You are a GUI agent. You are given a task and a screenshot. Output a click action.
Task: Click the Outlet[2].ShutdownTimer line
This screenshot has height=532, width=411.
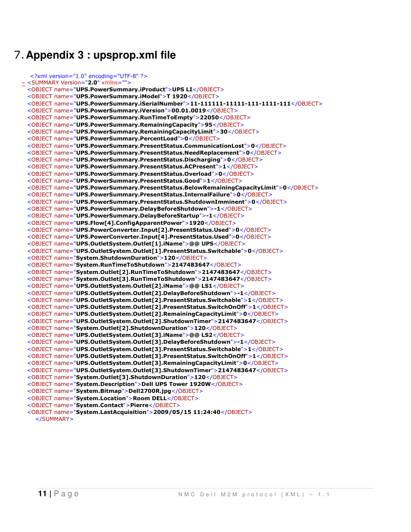[x=158, y=321]
